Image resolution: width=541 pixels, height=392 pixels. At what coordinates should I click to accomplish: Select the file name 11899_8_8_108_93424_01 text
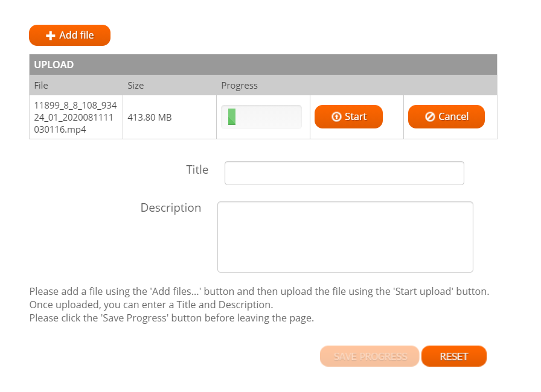point(75,118)
